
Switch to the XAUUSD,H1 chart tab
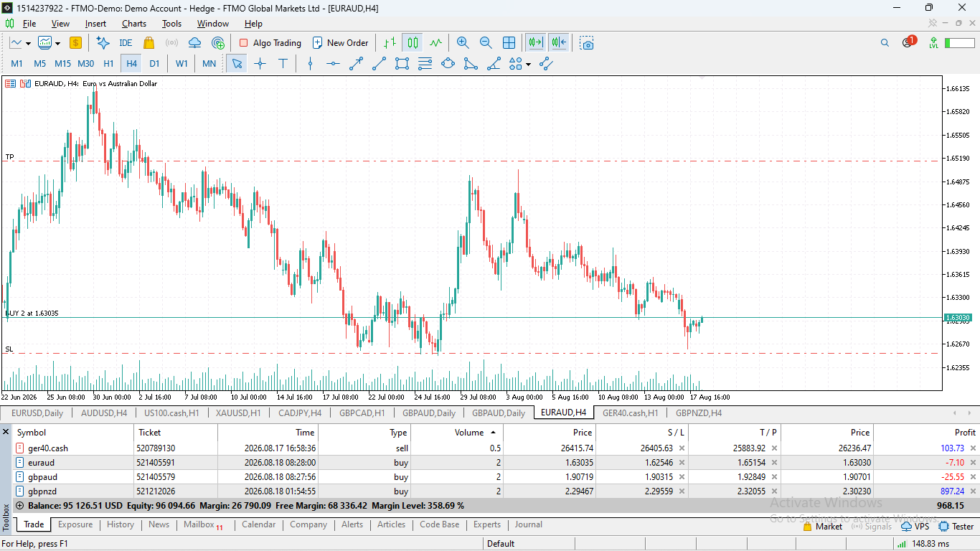(x=240, y=413)
